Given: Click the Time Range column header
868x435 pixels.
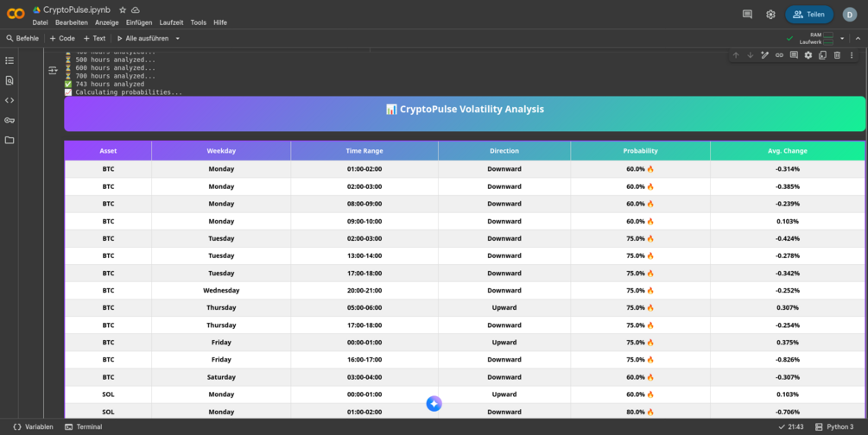Looking at the screenshot, I should [x=364, y=150].
